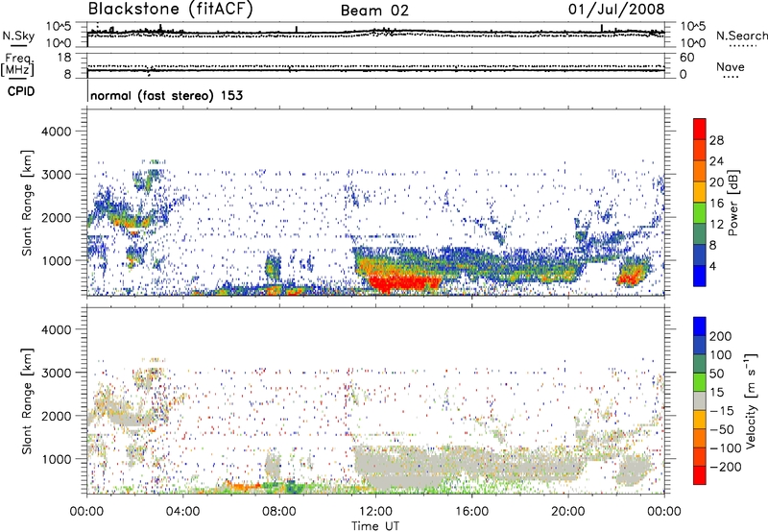768x532 pixels.
Task: Click the 'N.Search' legend label
Action: [x=741, y=36]
